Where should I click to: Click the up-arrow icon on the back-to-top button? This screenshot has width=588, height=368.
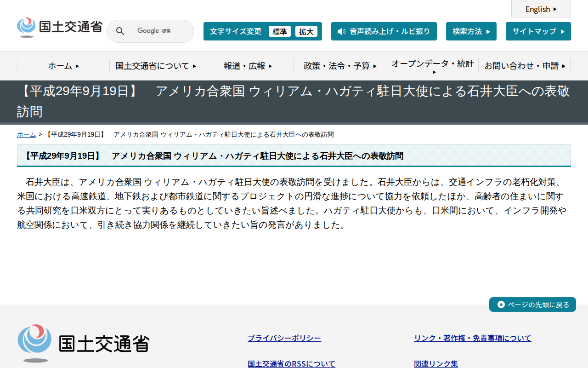click(x=501, y=305)
